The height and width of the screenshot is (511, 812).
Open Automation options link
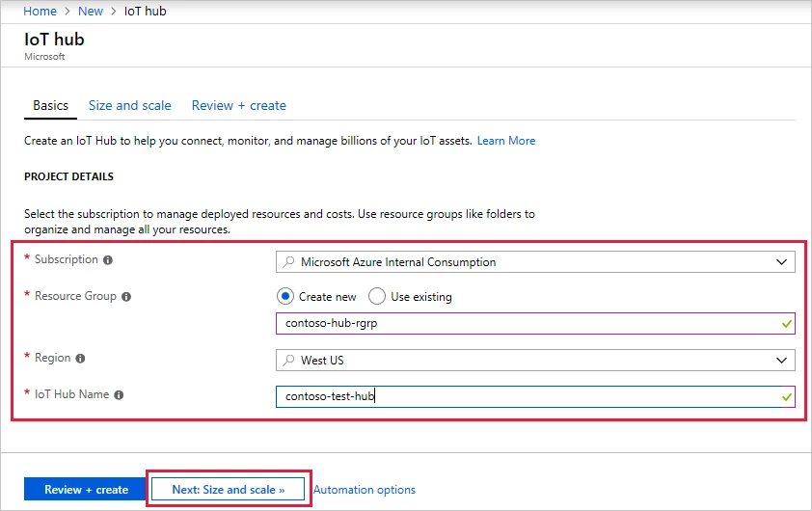(x=365, y=490)
